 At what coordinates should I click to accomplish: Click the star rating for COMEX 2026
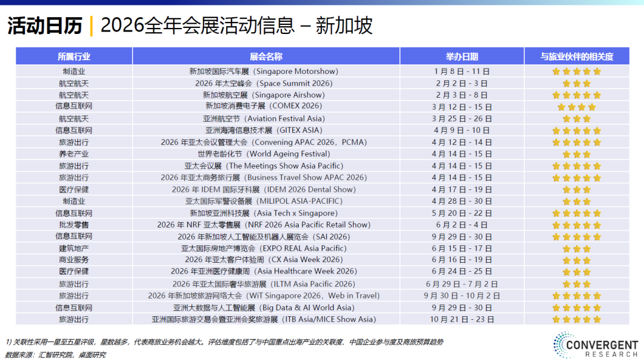tap(577, 107)
